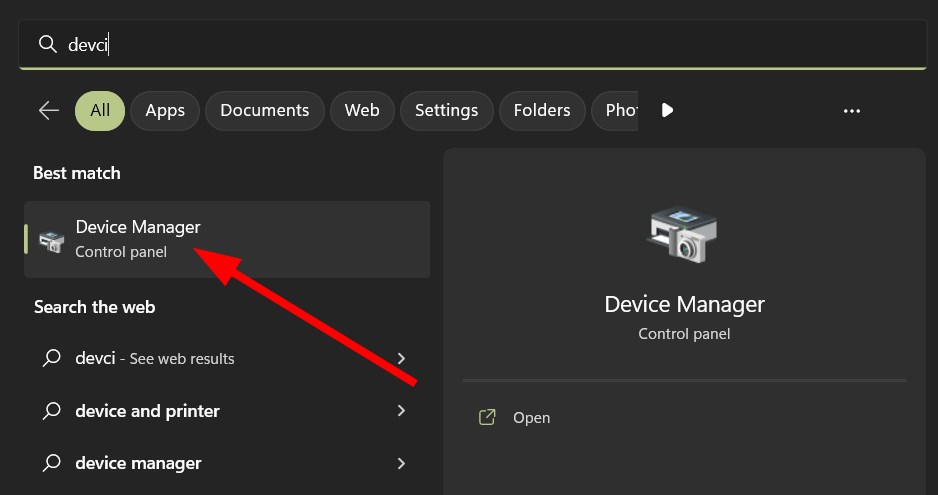938x495 pixels.
Task: Click magnifier icon beside 'devci' web result
Action: 52,358
